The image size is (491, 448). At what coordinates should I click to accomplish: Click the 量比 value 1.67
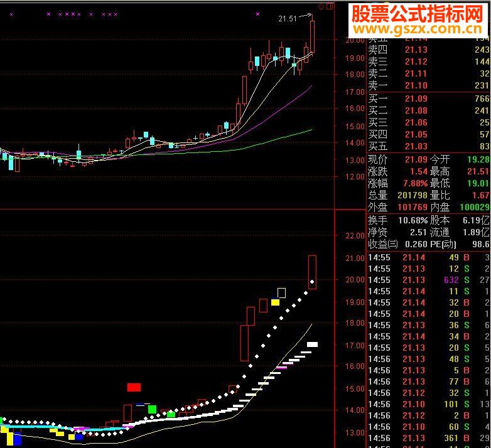pos(481,195)
